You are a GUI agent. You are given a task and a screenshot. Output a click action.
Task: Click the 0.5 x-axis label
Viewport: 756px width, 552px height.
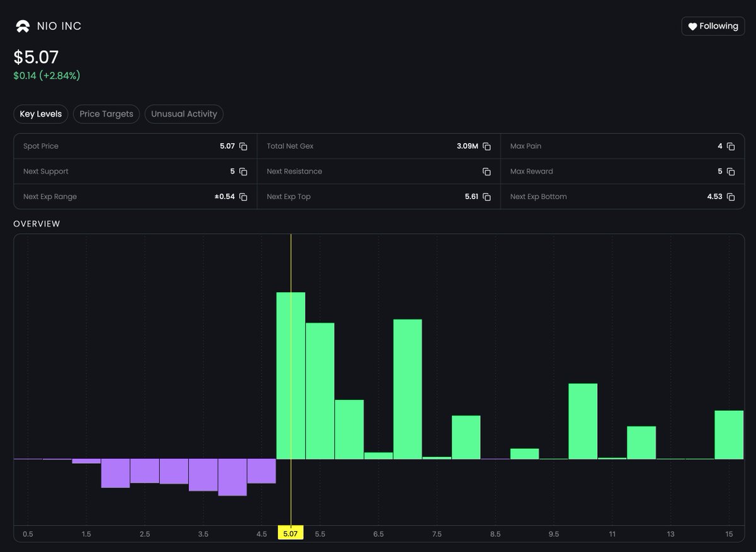[x=28, y=534]
